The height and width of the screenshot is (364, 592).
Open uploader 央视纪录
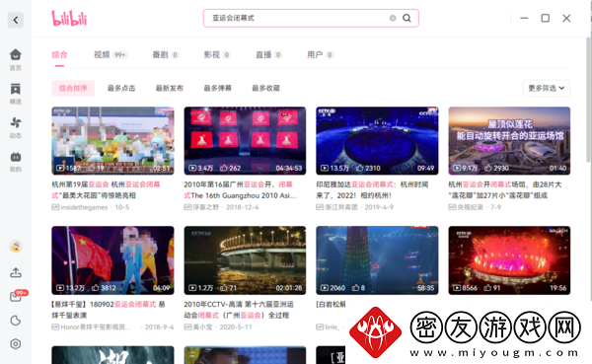pos(470,207)
